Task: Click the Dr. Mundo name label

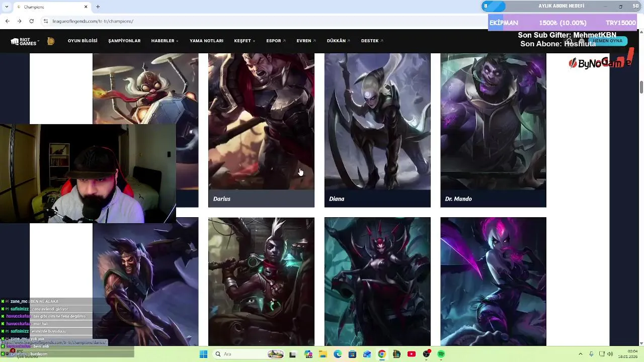Action: (x=458, y=199)
